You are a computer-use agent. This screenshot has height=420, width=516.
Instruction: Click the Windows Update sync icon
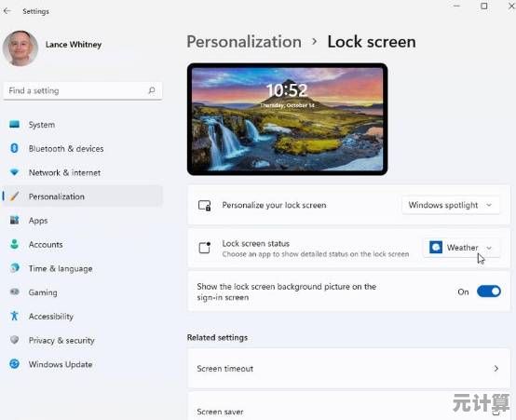coord(15,364)
